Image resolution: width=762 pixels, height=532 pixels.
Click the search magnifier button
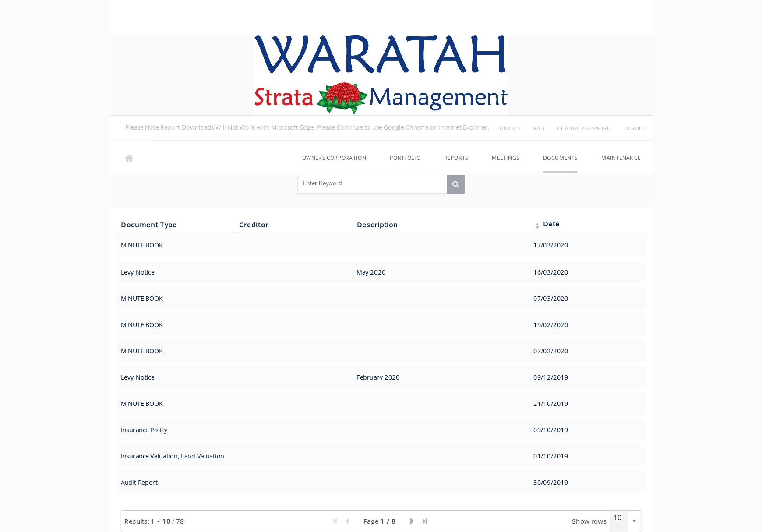[x=455, y=184]
